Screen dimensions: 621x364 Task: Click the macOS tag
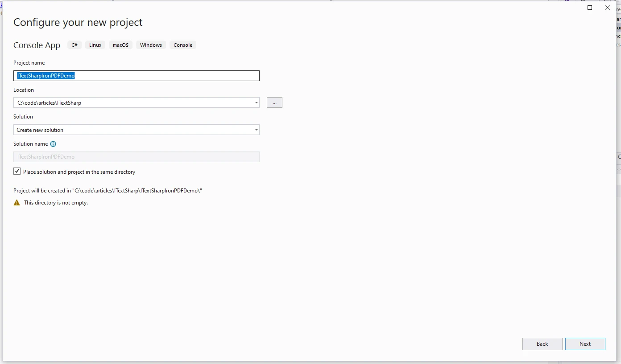tap(120, 45)
